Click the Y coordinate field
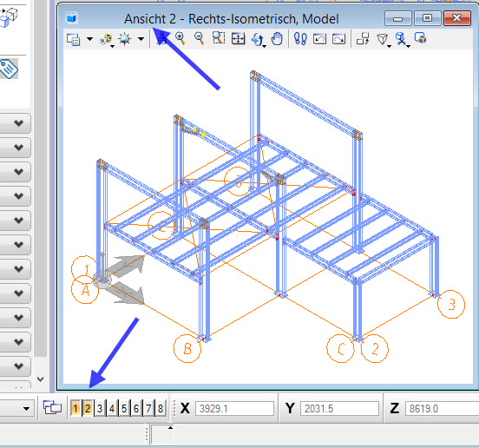This screenshot has height=448, width=479. [x=339, y=409]
